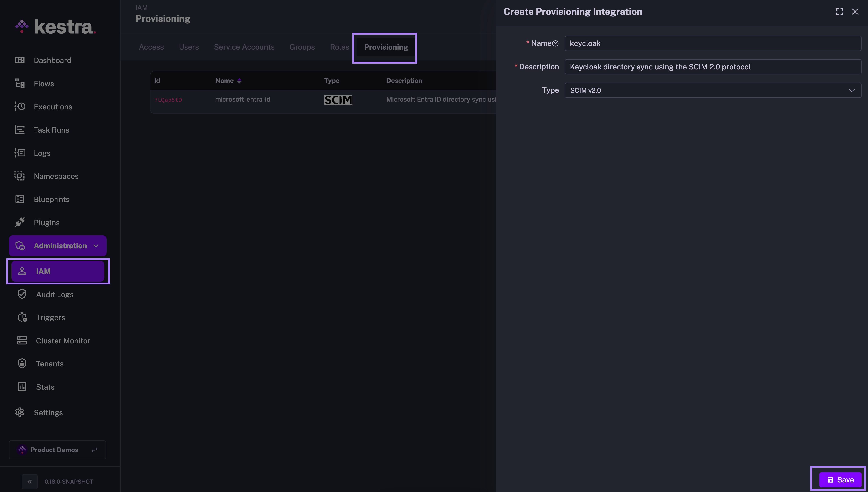
Task: Expand the drawer to fullscreen
Action: pos(839,12)
